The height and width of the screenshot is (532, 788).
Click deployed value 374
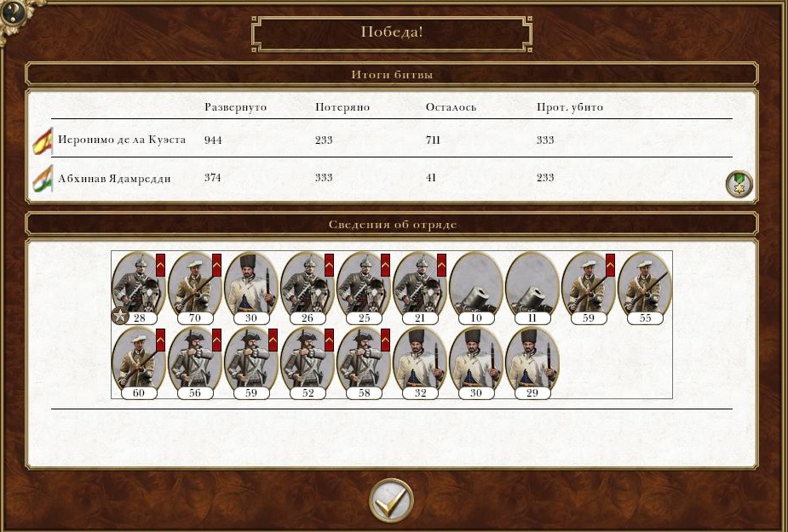(213, 178)
